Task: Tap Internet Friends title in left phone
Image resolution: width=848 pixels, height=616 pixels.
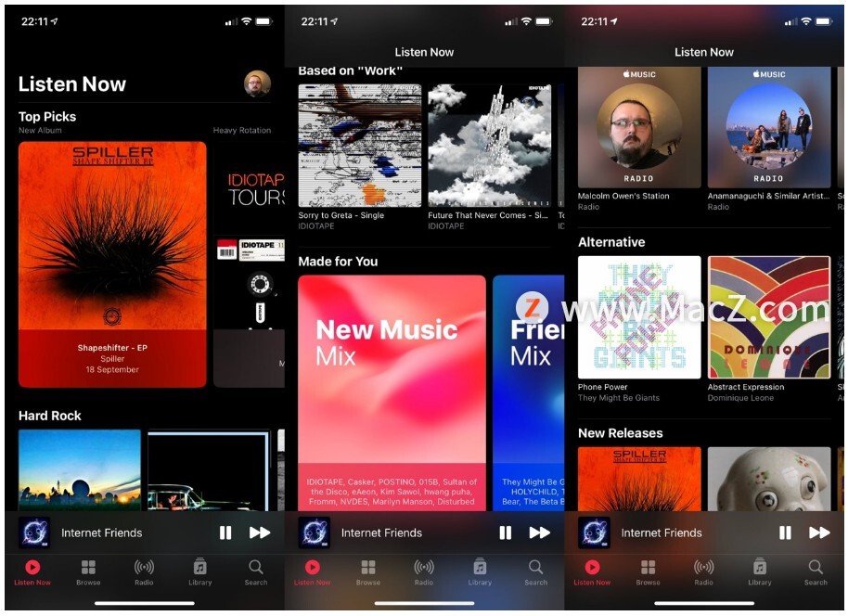Action: (x=102, y=533)
